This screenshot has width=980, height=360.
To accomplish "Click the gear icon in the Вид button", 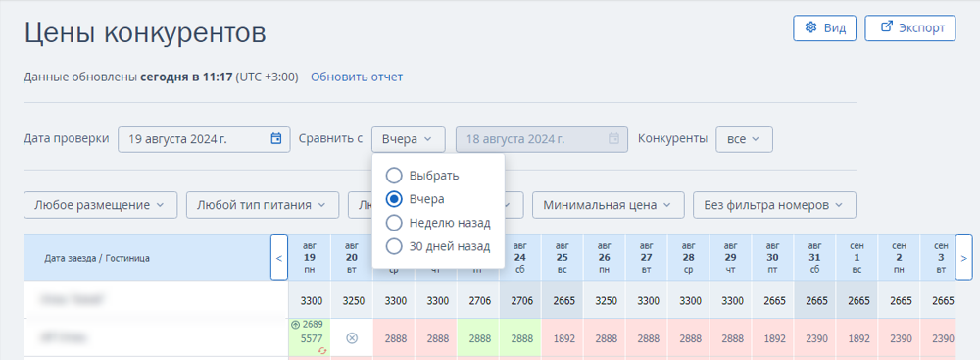I will [x=811, y=27].
